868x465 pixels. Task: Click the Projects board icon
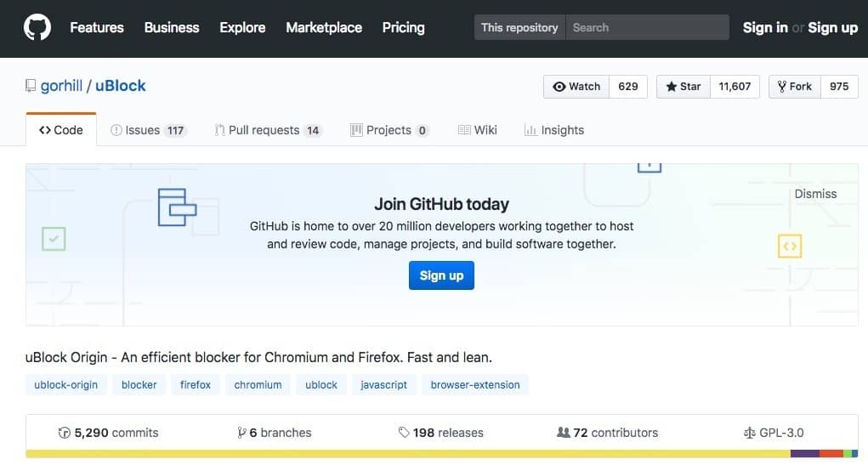[356, 130]
